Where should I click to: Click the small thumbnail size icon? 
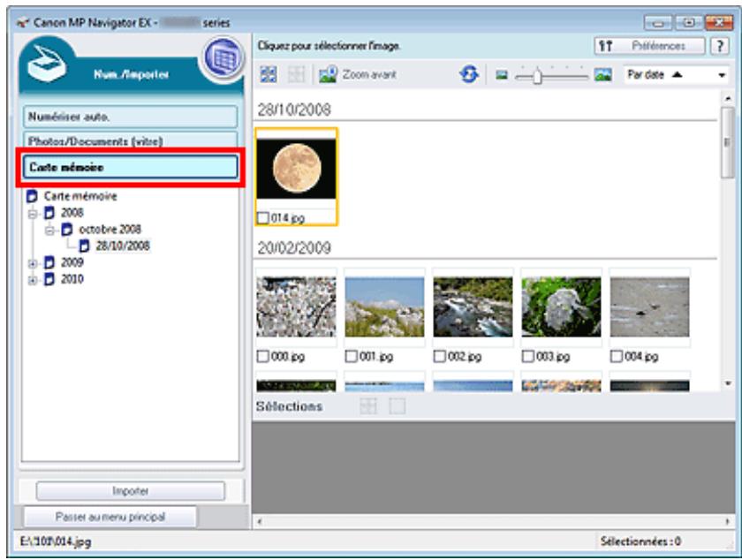pos(501,75)
